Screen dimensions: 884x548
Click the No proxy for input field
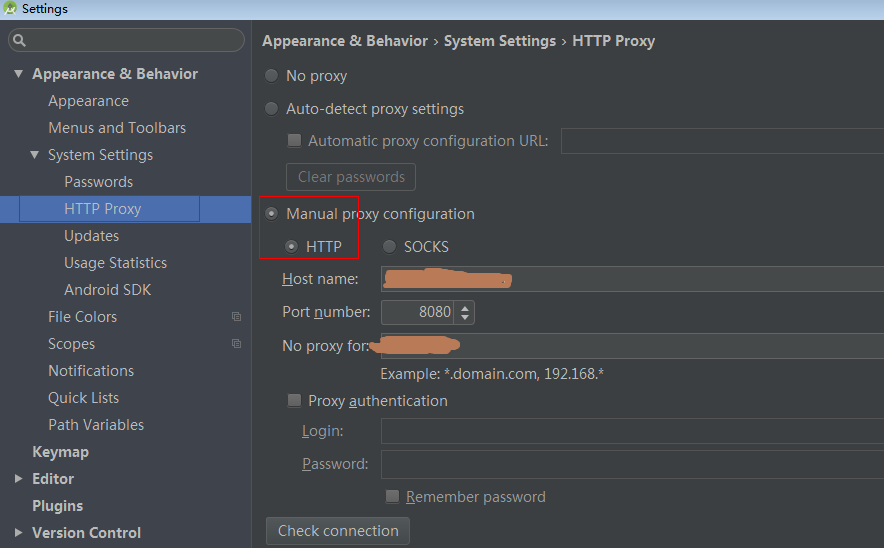[632, 346]
